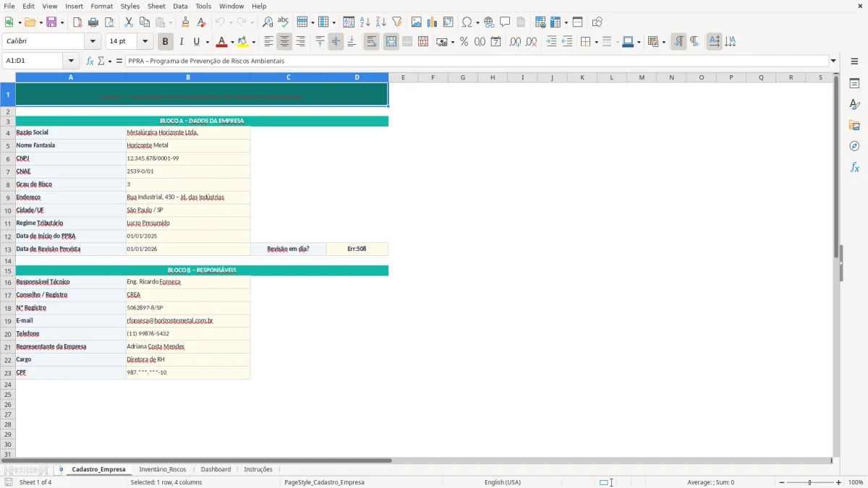
Task: Apply red font color swatch
Action: (x=221, y=42)
